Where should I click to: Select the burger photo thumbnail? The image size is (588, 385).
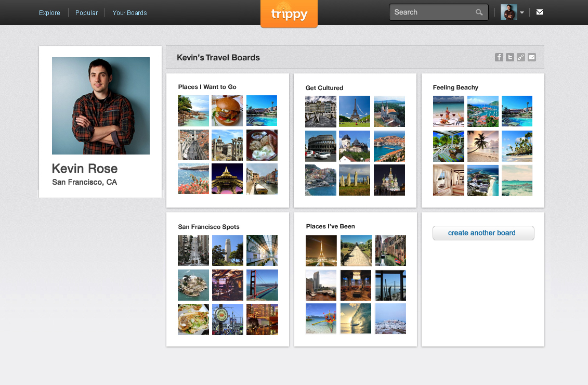point(227,111)
